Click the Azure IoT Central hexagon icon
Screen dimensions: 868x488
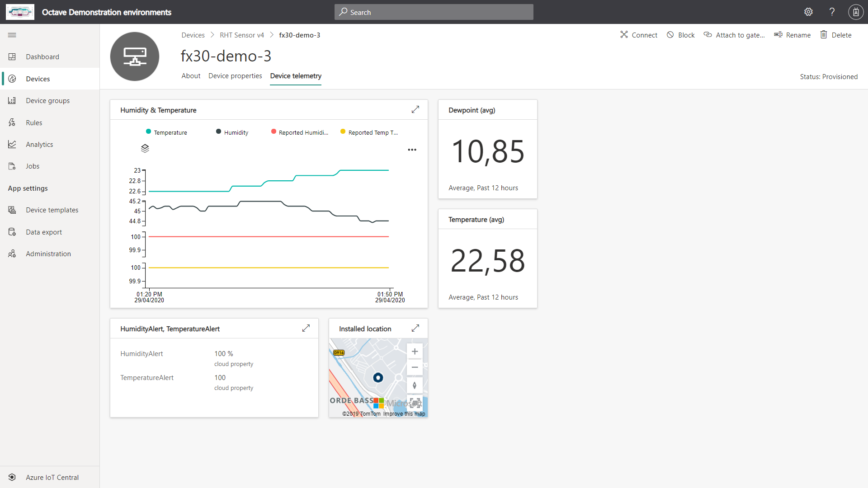point(12,477)
